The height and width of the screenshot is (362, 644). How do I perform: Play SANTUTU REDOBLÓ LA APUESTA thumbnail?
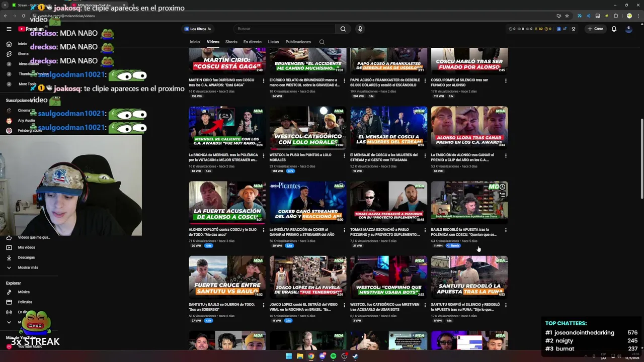(469, 277)
